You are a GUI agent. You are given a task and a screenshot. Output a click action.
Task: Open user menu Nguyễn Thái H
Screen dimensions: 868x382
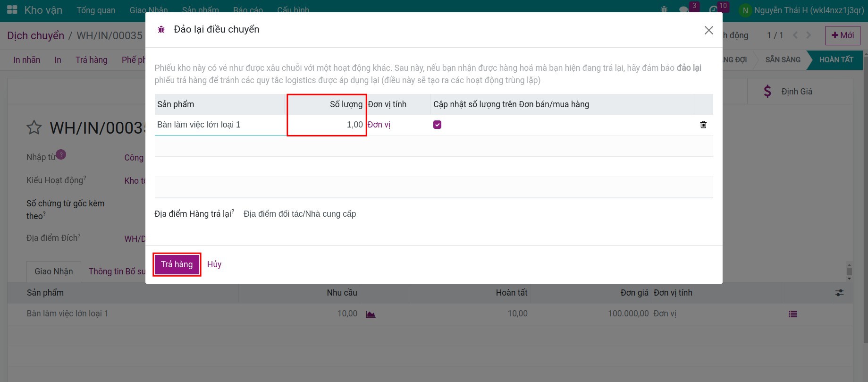pos(801,10)
